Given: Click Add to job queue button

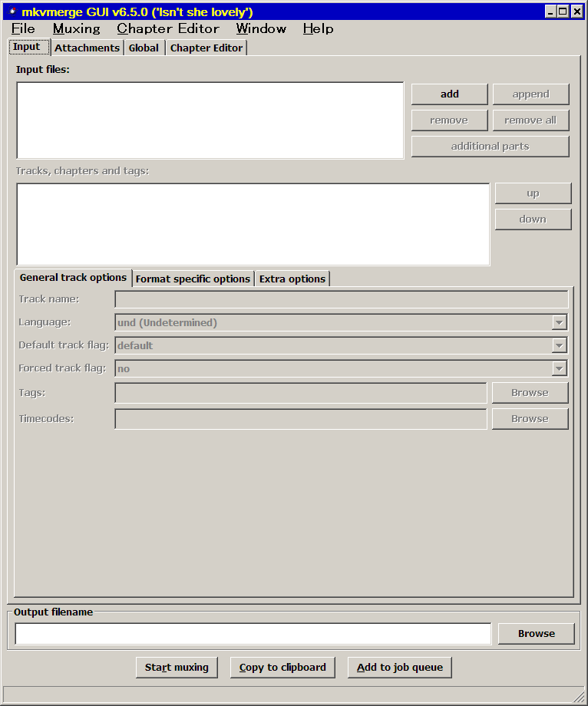Looking at the screenshot, I should coord(399,668).
